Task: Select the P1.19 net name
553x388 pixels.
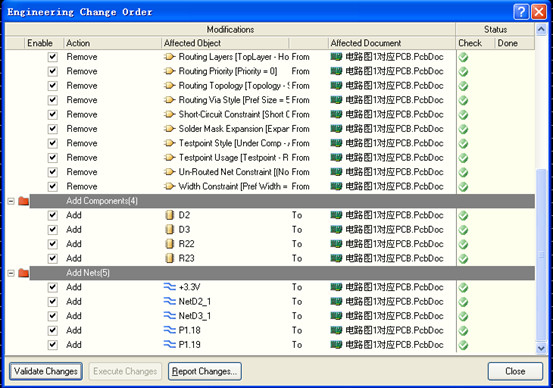Action: tap(189, 345)
